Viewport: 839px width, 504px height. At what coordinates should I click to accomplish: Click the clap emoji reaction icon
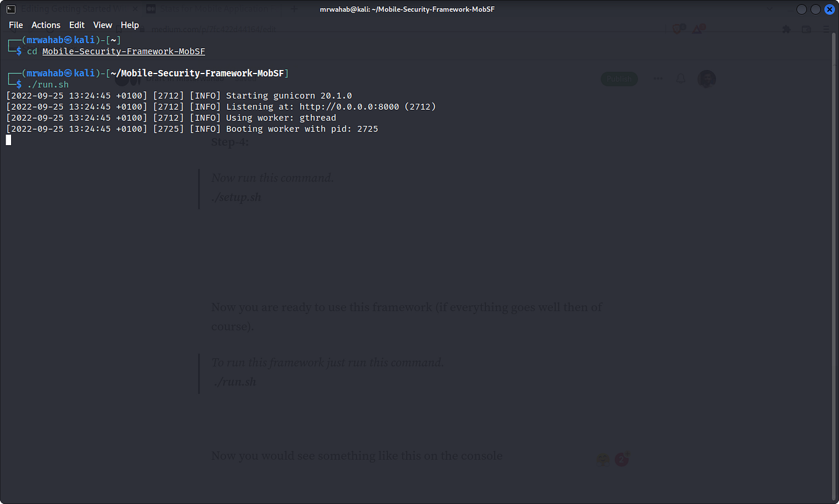click(x=603, y=459)
